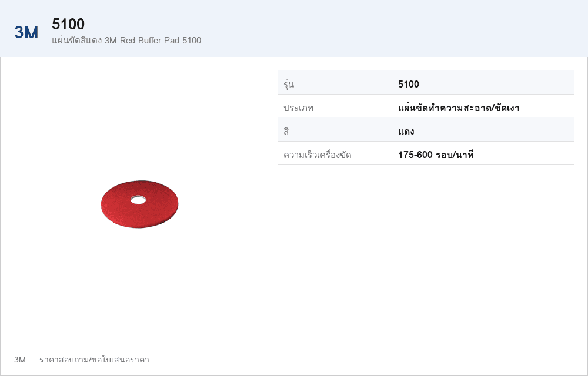Click the 3M brand logo
The image size is (588, 376).
pos(26,32)
